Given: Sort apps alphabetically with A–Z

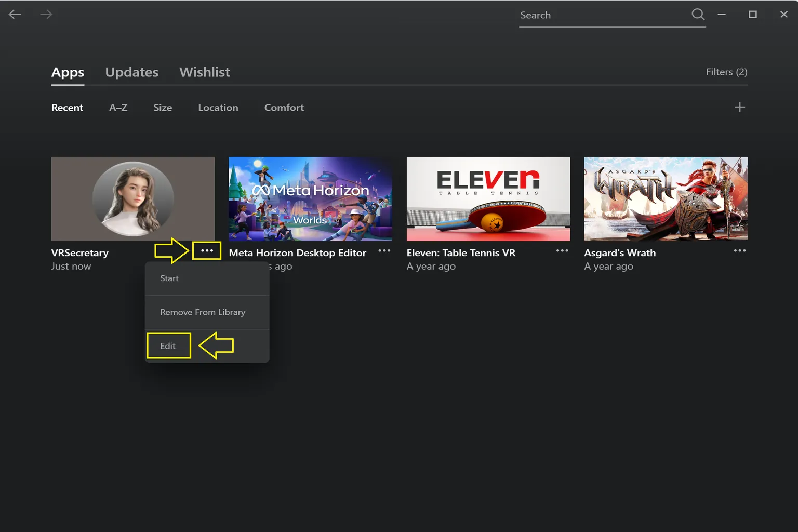Looking at the screenshot, I should (118, 108).
